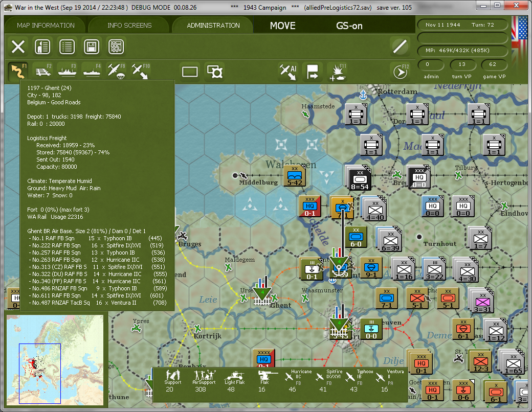Select the F9 air transport parachute icon
Image resolution: width=532 pixels, height=412 pixels.
click(117, 72)
